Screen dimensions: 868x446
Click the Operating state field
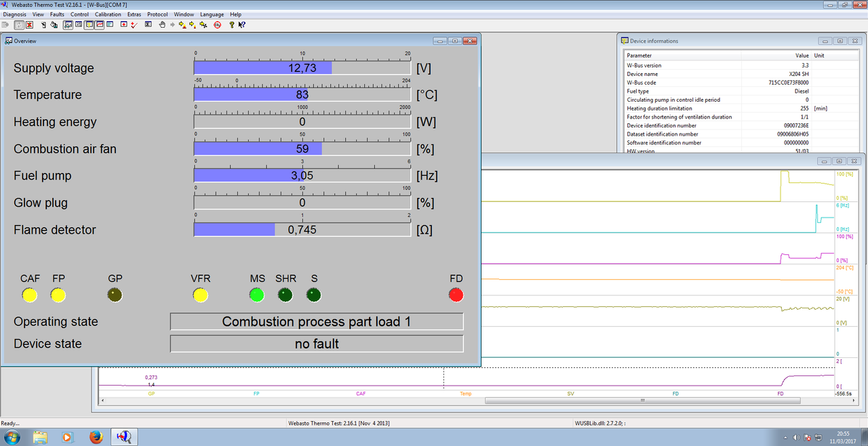tap(317, 321)
